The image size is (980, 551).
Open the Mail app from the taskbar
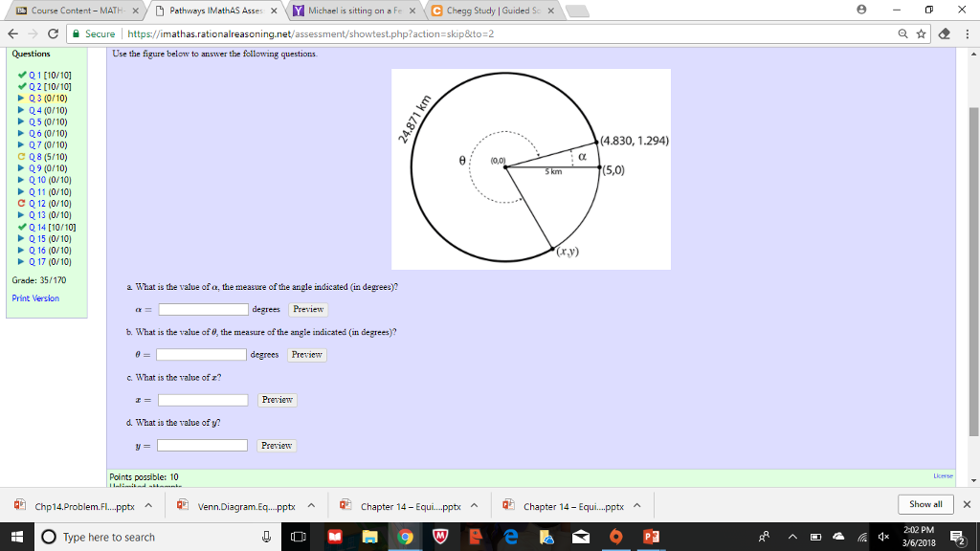[581, 536]
